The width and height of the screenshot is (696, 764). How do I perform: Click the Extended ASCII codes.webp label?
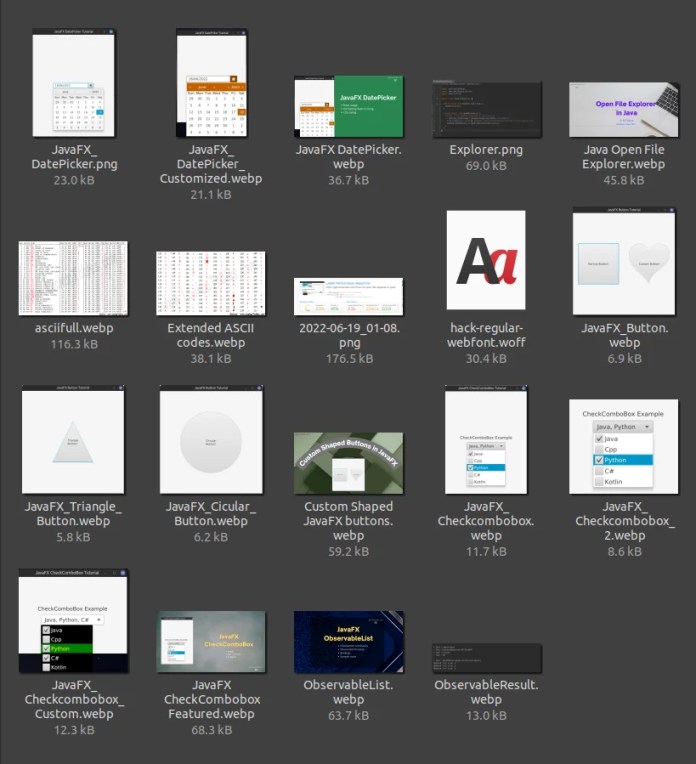tap(211, 335)
